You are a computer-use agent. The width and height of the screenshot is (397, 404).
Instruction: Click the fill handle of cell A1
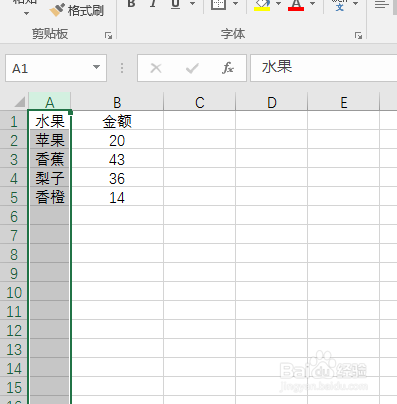point(71,113)
